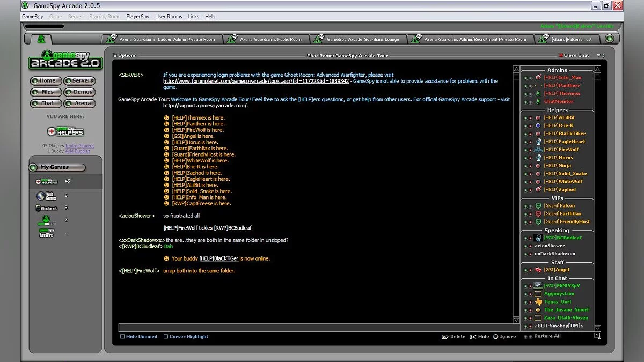The height and width of the screenshot is (362, 644).
Task: Select user AggonysLion in In Chat list
Action: (559, 294)
